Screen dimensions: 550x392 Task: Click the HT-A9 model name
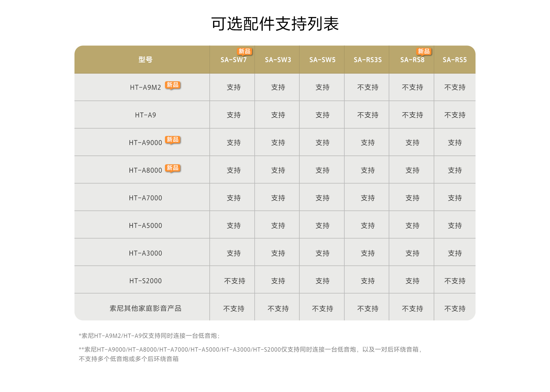(146, 115)
